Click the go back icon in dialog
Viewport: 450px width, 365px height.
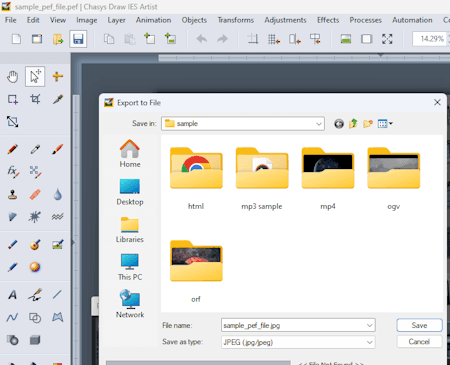[339, 124]
